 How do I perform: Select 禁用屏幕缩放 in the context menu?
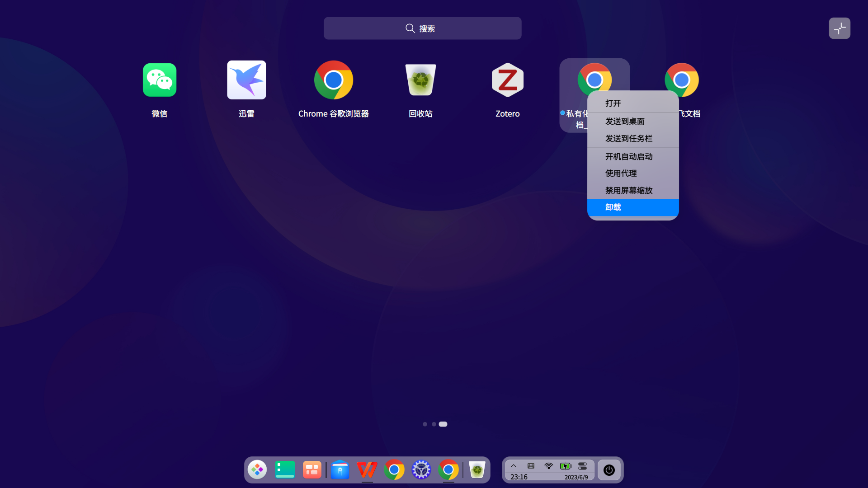(x=633, y=190)
